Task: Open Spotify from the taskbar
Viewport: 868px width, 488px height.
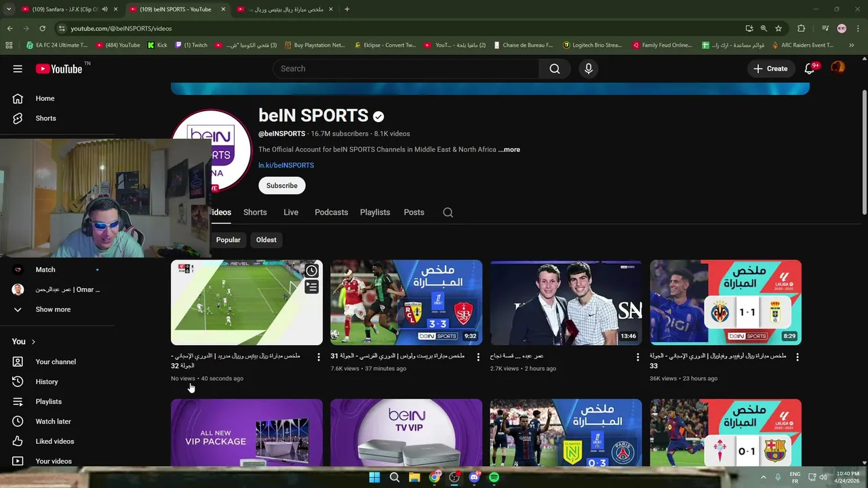Action: click(494, 477)
